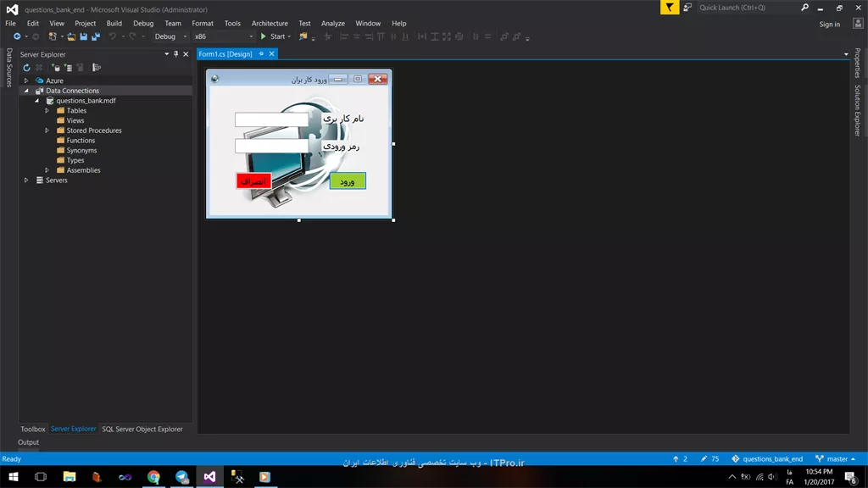The image size is (868, 488).
Task: Click the New Project toolbar icon
Action: [x=53, y=36]
